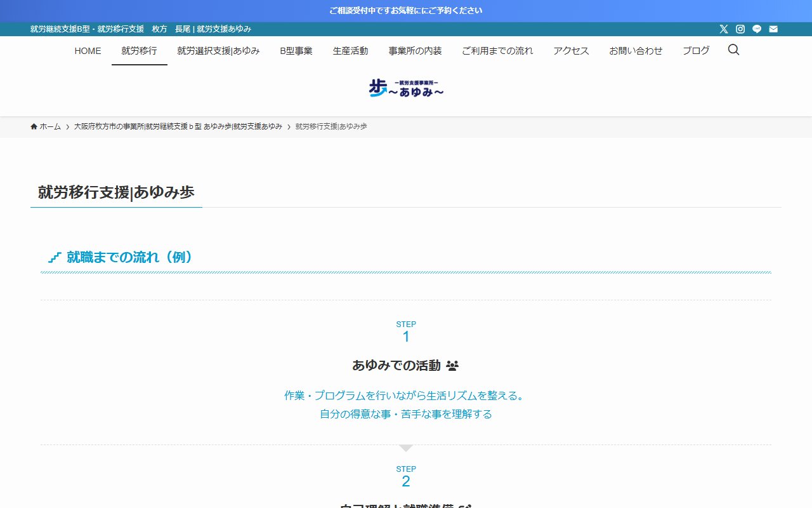Image resolution: width=812 pixels, height=508 pixels.
Task: Click the home icon in breadcrumb
Action: (34, 126)
